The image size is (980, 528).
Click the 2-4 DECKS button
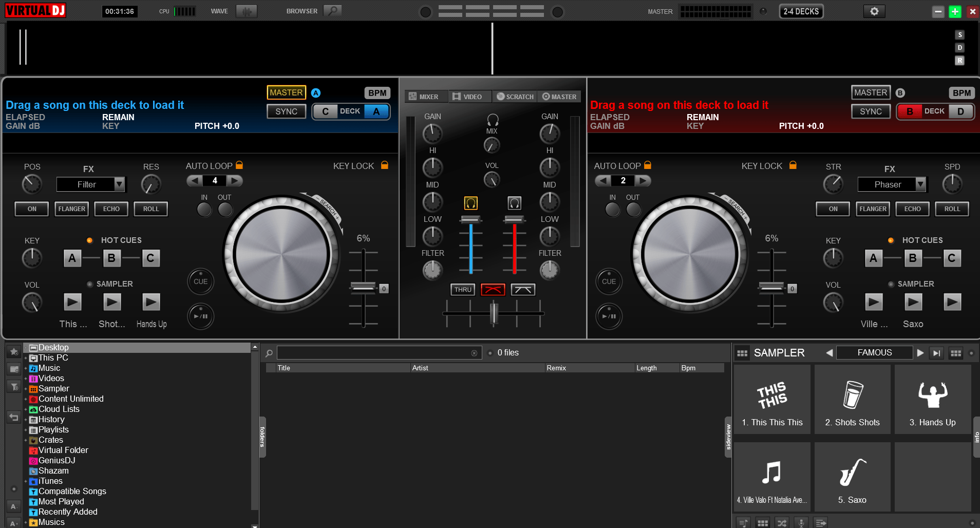point(801,11)
